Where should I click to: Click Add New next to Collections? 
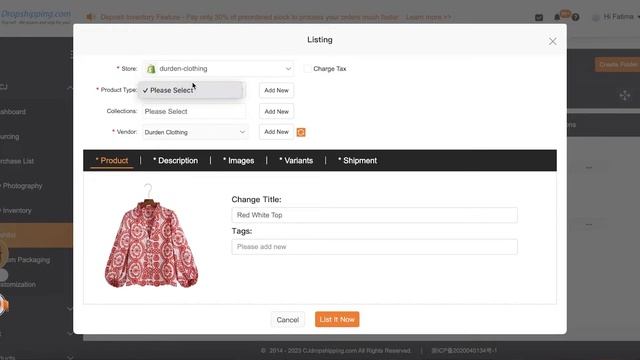[x=276, y=111]
